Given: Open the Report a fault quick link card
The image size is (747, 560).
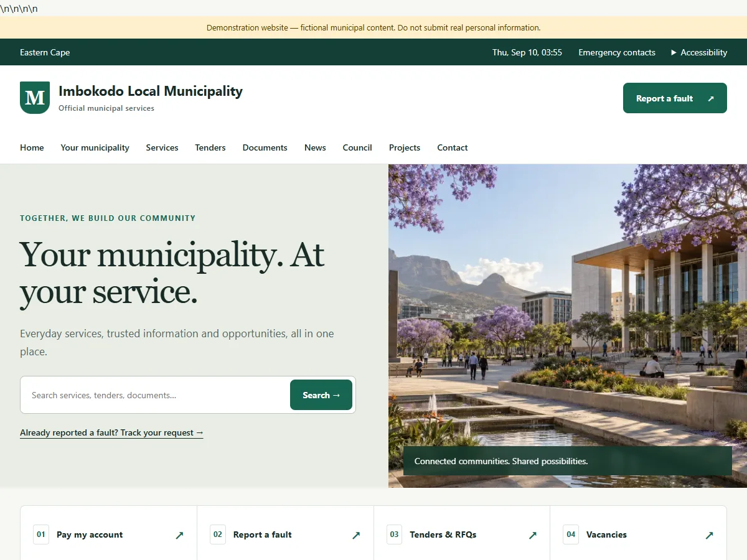Looking at the screenshot, I should (285, 534).
